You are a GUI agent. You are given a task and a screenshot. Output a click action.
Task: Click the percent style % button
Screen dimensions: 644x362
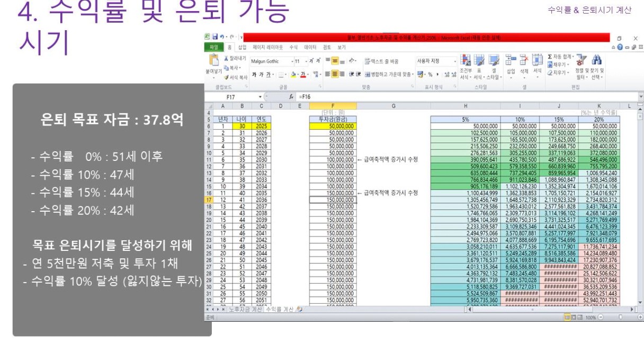click(x=431, y=75)
